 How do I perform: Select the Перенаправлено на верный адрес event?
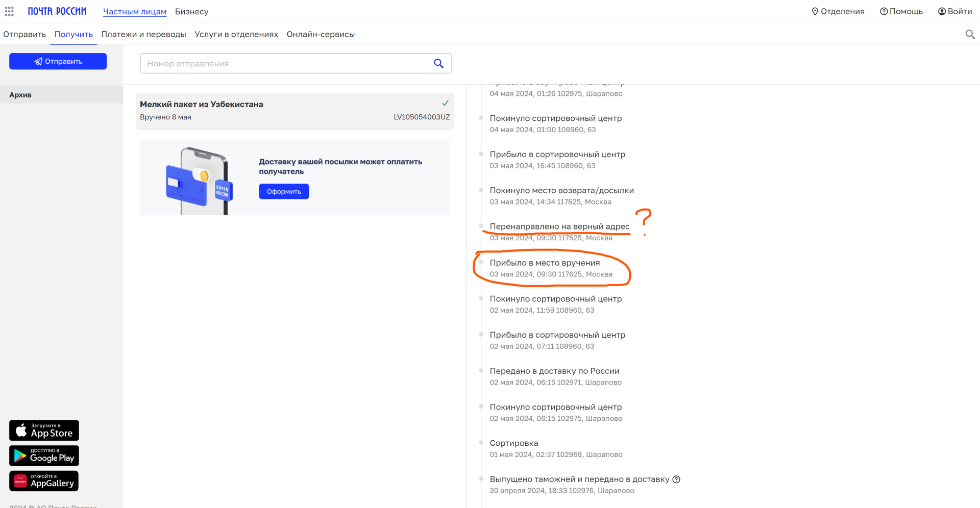[559, 226]
